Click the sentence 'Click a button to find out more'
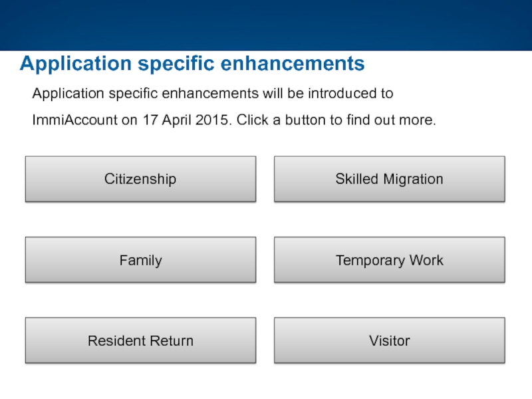This screenshot has height=399, width=532. [336, 122]
